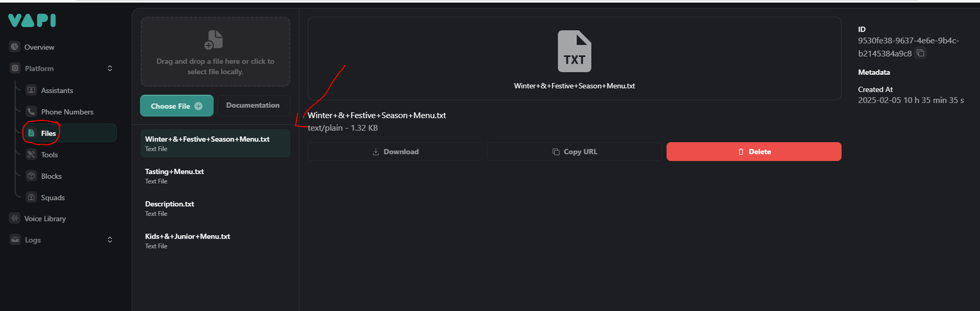
Task: Download the Winter Festive Season Menu file
Action: click(x=395, y=152)
